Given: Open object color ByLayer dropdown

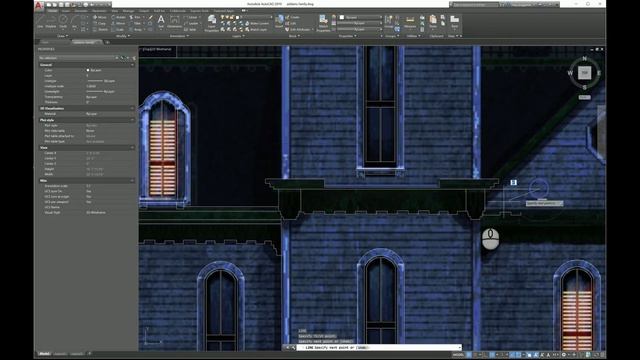Looking at the screenshot, I should coord(360,18).
